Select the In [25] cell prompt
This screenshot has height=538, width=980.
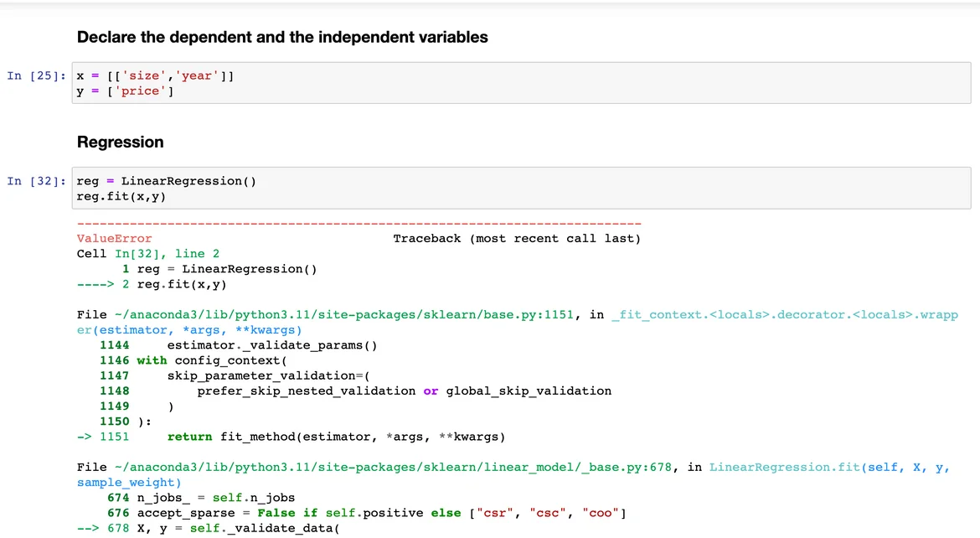[37, 76]
